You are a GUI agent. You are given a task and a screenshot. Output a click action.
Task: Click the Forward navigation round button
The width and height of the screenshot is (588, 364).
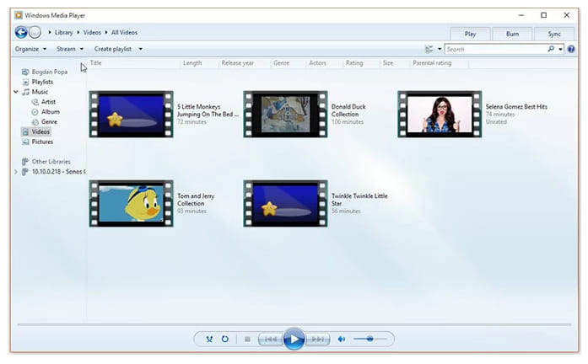coord(35,33)
